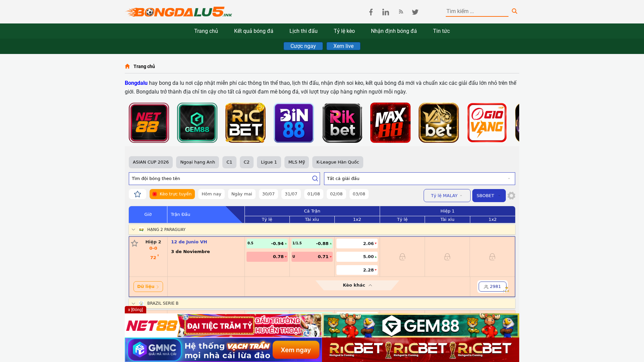Screen dimensions: 644x362
Task: Select the ASIAN CUP 2026 league chip
Action: tap(151, 162)
